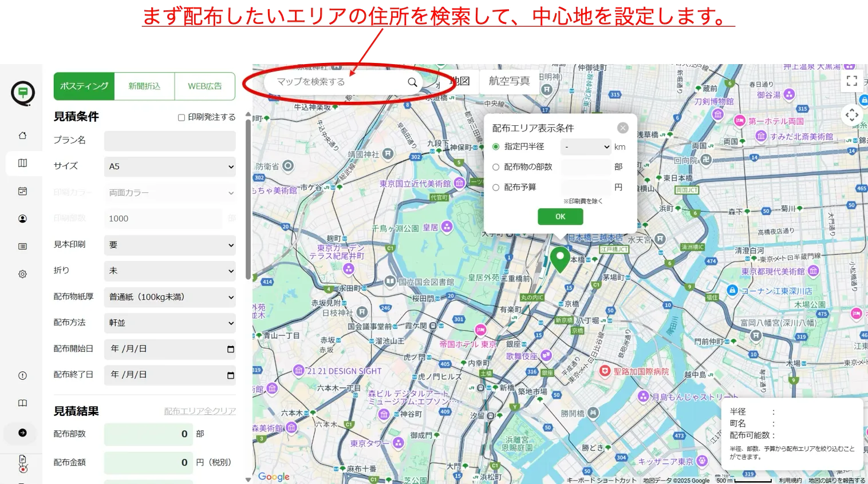Open the home icon in the sidebar
Screen dimensions: 868x484
(x=22, y=136)
